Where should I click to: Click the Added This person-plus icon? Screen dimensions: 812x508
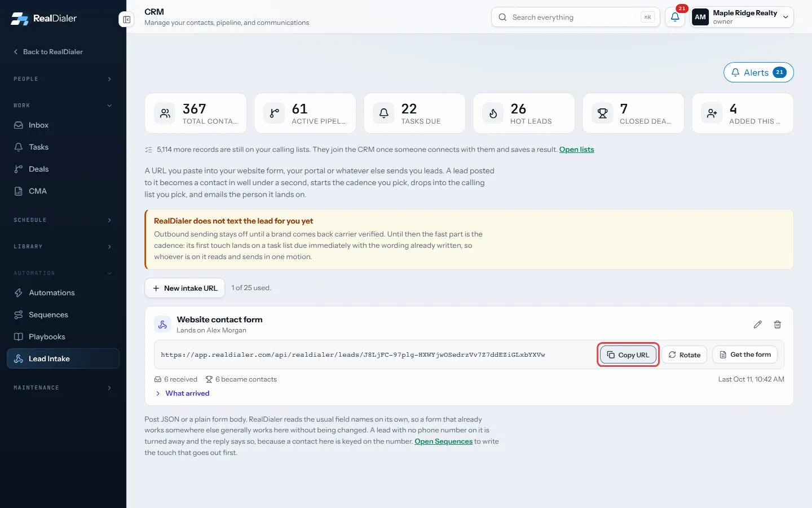tap(712, 113)
